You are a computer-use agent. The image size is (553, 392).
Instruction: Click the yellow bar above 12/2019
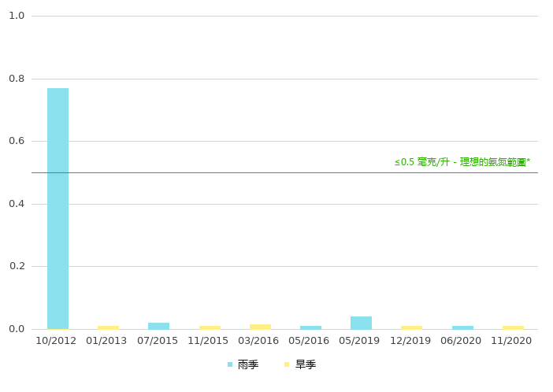click(412, 327)
